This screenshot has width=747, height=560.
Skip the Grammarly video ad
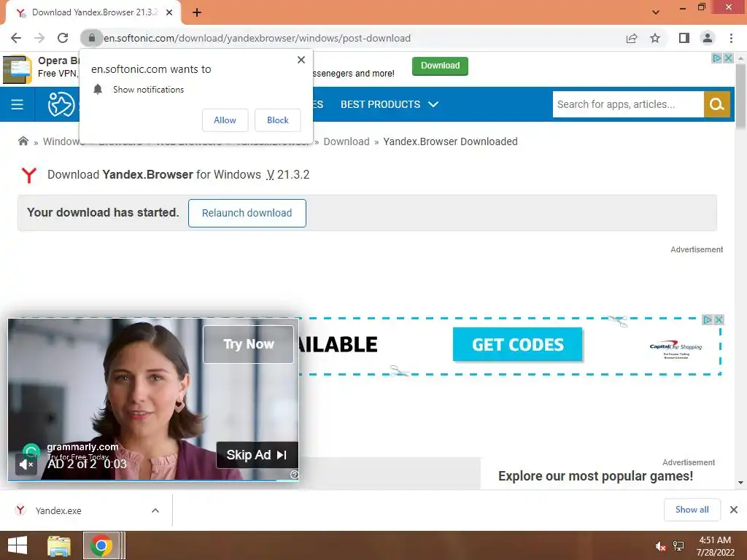point(258,455)
